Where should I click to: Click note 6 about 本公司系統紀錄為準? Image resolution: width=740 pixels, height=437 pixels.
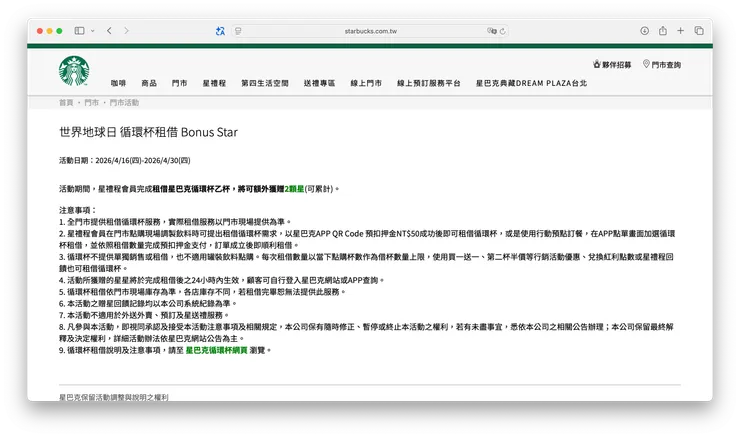(148, 303)
